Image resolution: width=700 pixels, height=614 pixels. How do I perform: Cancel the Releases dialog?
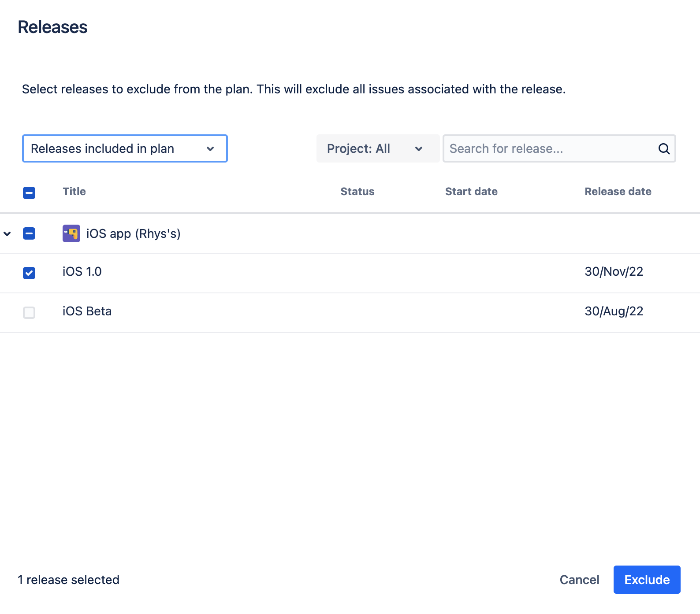pyautogui.click(x=579, y=580)
